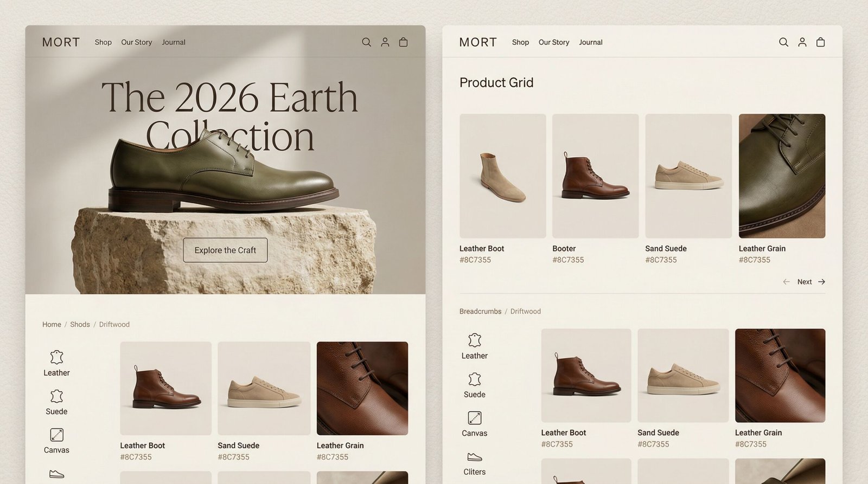Viewport: 868px width, 484px height.
Task: Open search in the Product Grid page header
Action: [784, 42]
